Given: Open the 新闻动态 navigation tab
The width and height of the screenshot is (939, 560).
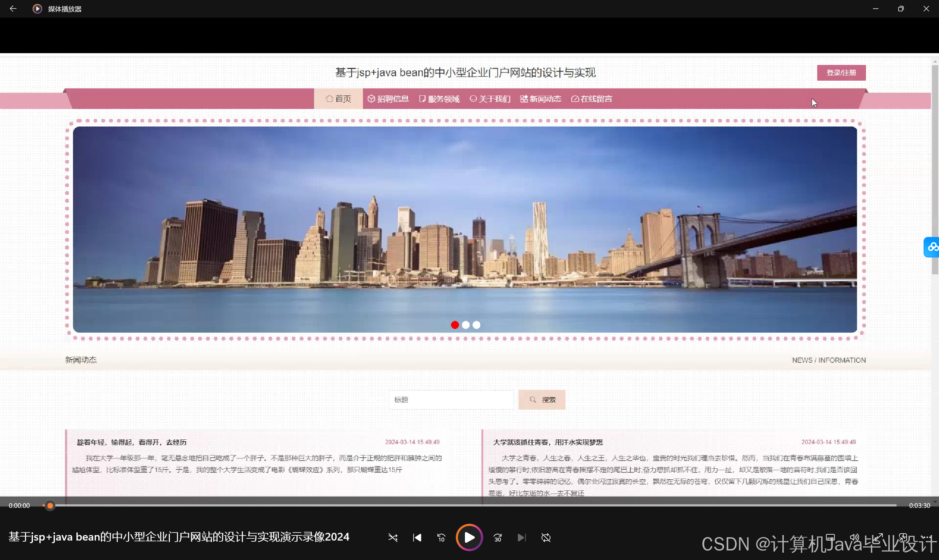Looking at the screenshot, I should 541,99.
